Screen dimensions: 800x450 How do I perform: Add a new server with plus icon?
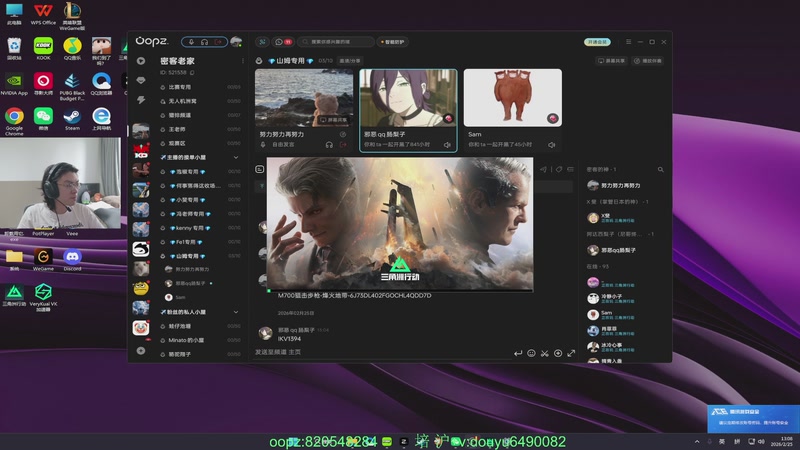point(141,351)
